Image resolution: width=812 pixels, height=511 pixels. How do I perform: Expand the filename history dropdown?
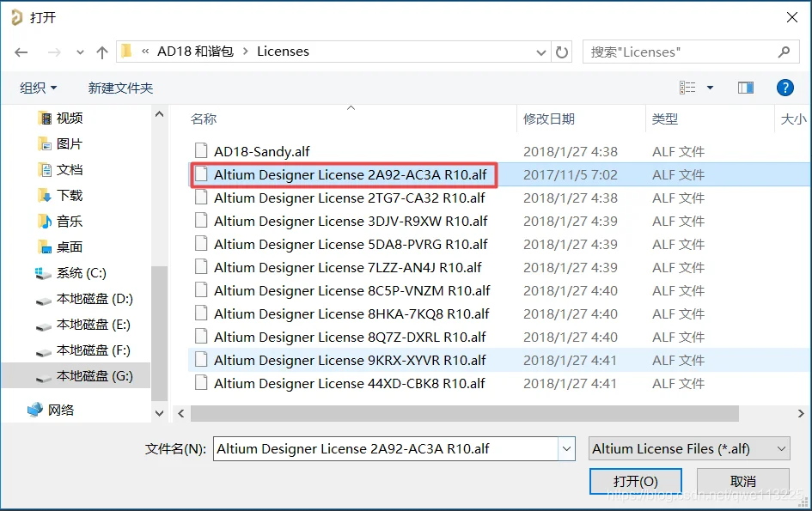pos(566,449)
